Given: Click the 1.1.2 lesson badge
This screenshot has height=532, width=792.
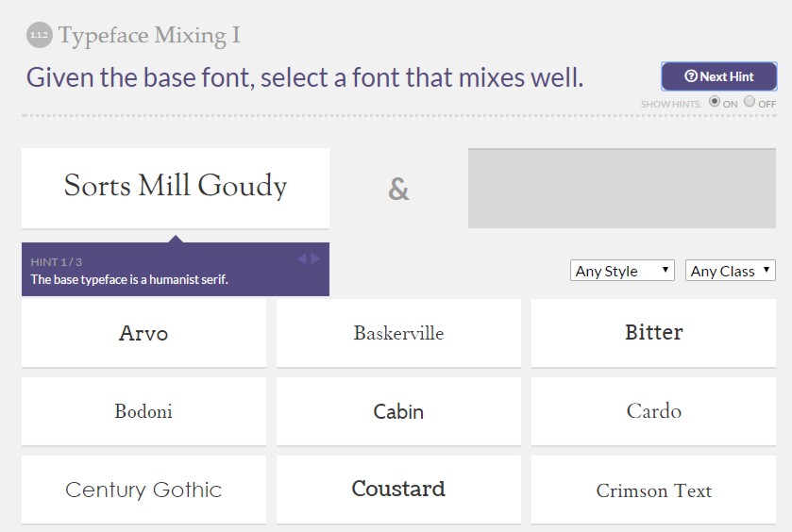Looking at the screenshot, I should point(40,35).
